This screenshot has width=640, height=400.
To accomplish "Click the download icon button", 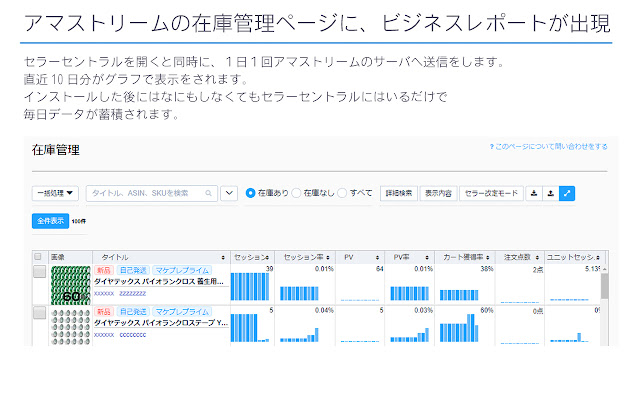I will [533, 193].
